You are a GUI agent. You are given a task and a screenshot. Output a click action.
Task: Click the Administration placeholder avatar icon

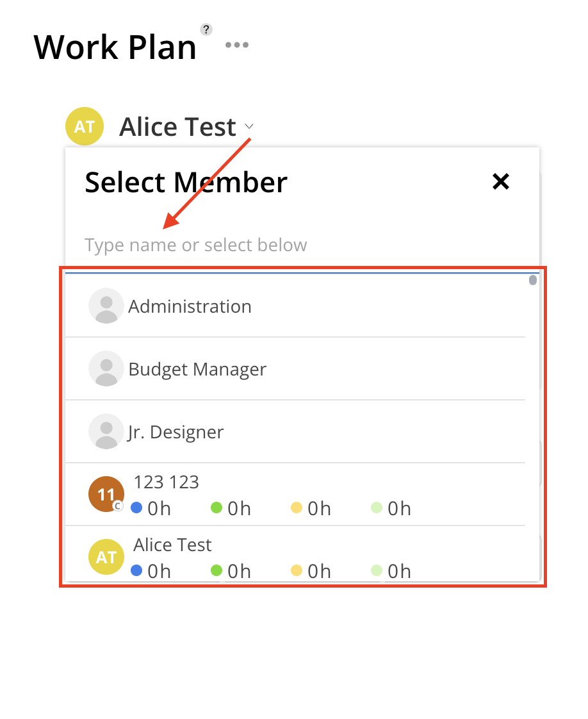(106, 306)
